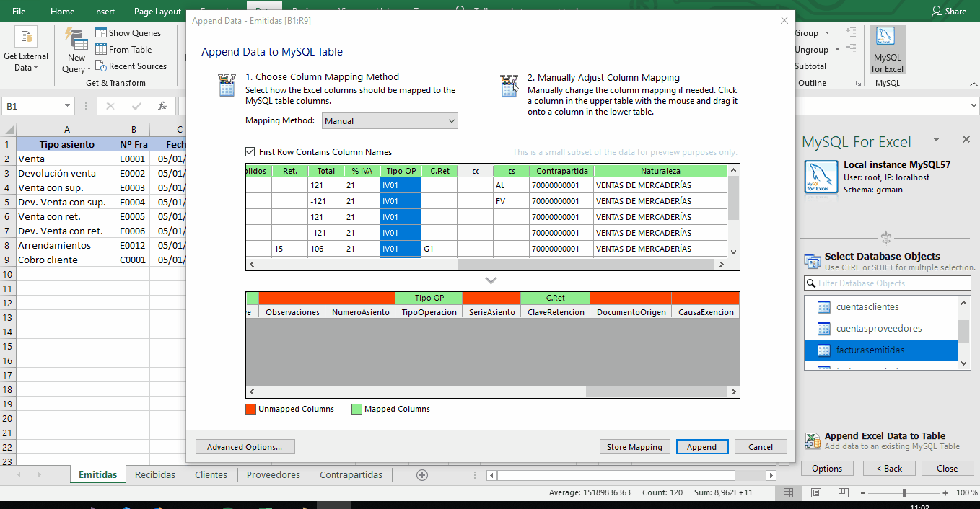Viewport: 980px width, 509px height.
Task: Click Show Queries in ribbon
Action: 128,33
